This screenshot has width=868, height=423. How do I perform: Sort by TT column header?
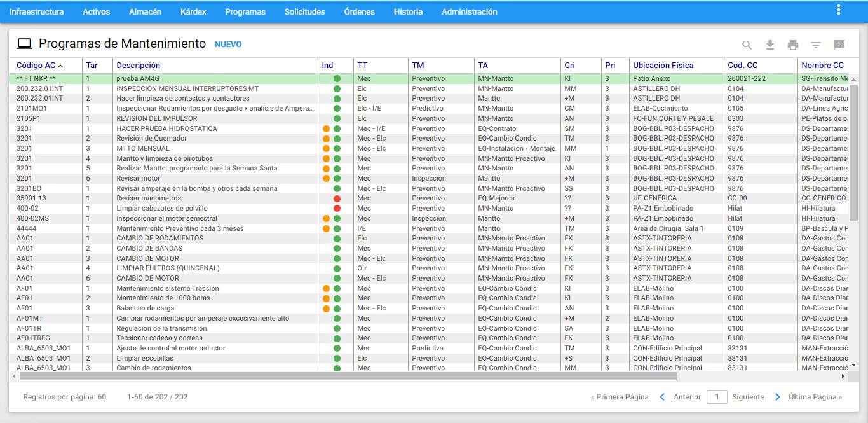pos(362,66)
